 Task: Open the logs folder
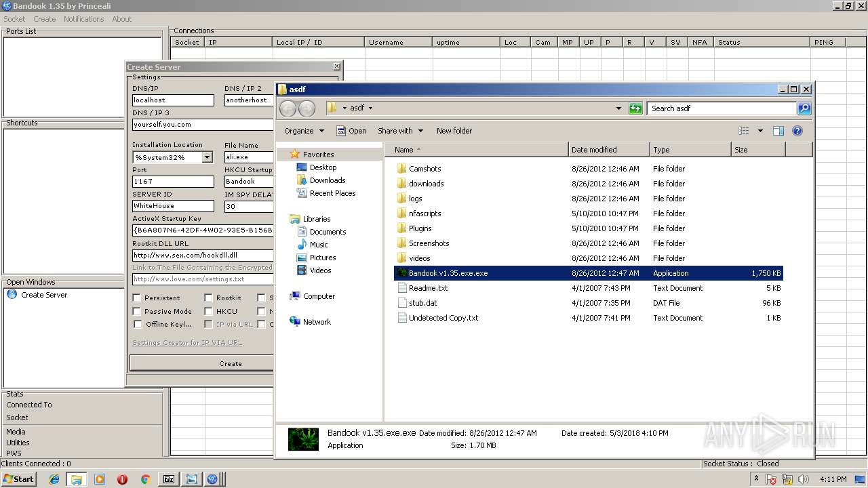[x=415, y=199]
